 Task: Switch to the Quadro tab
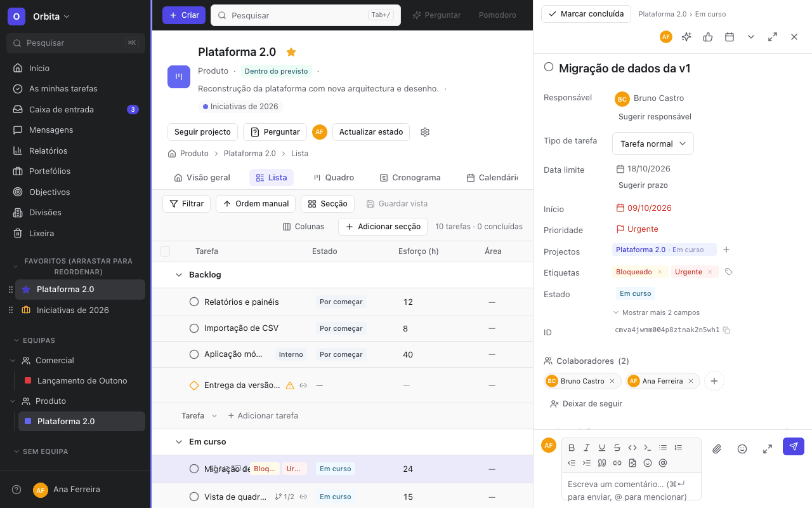(334, 178)
